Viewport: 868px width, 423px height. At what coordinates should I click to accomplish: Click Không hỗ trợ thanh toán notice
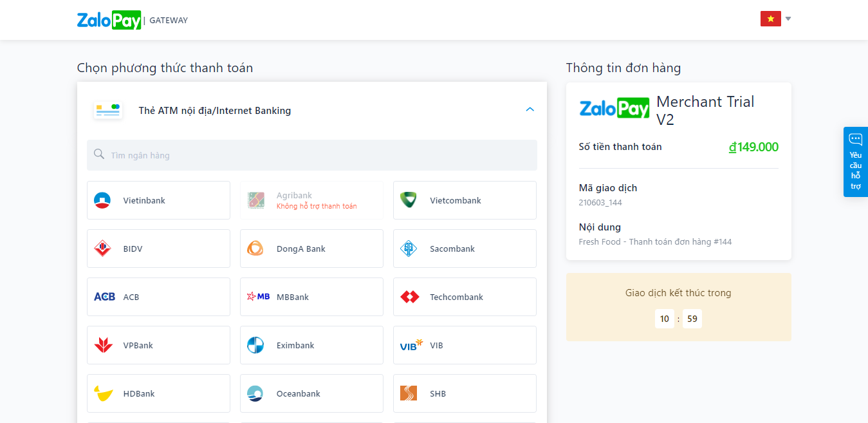[x=317, y=206]
